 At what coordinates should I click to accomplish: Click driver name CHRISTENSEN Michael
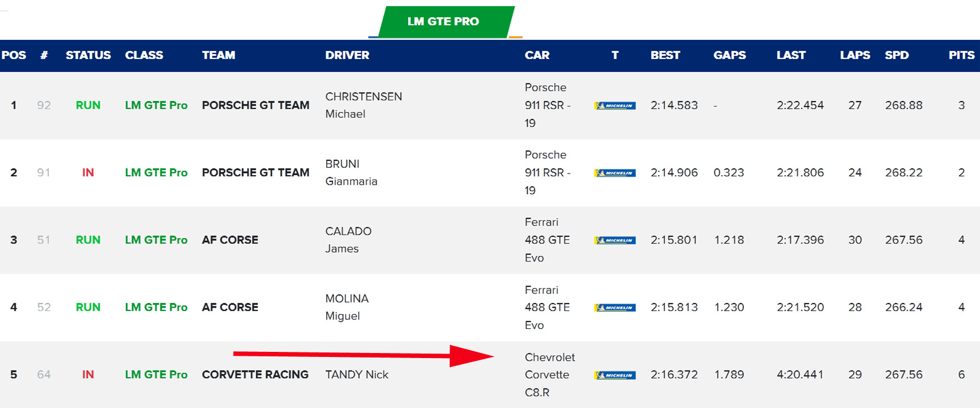[363, 105]
